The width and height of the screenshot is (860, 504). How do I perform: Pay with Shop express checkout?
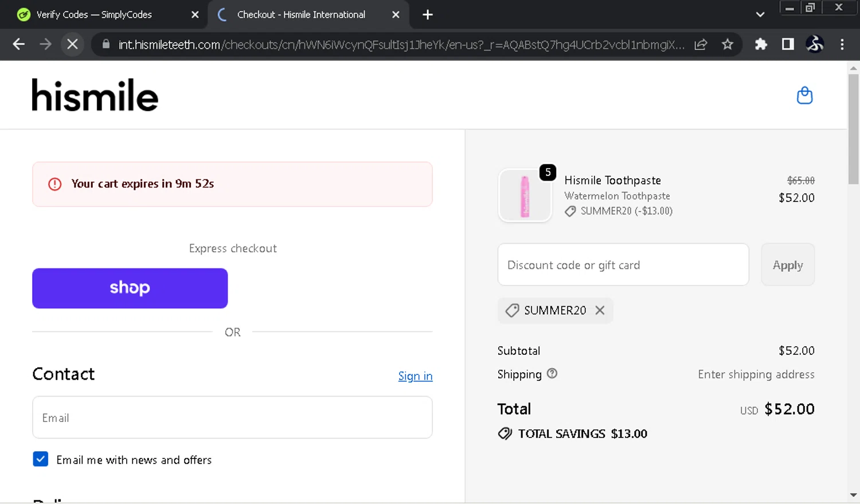click(130, 288)
